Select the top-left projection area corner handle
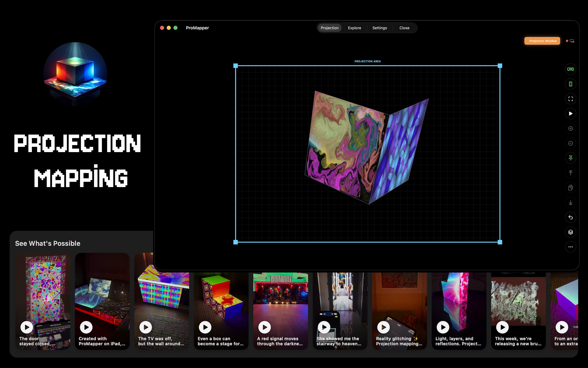The width and height of the screenshot is (588, 368). (235, 66)
